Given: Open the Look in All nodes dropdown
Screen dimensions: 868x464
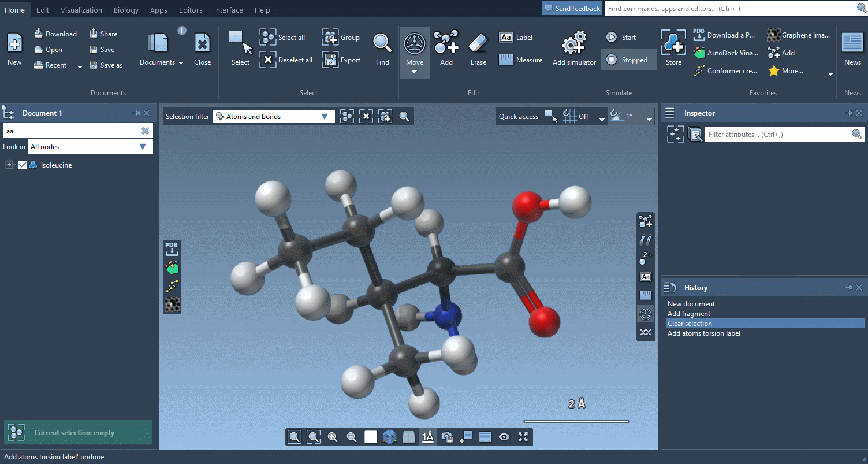Looking at the screenshot, I should [x=91, y=147].
